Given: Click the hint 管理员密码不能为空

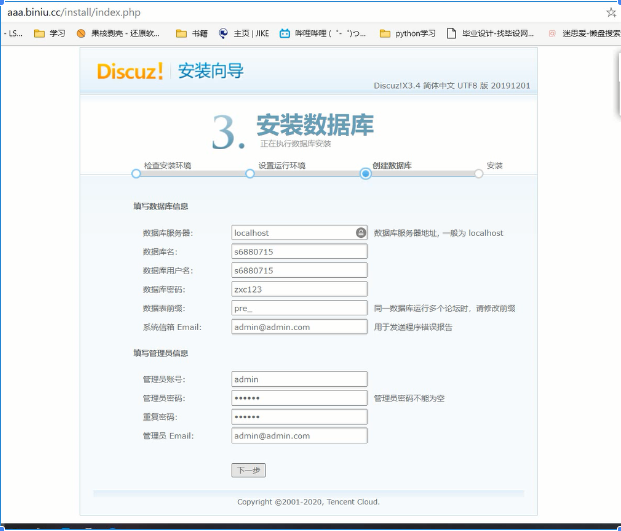Looking at the screenshot, I should pyautogui.click(x=409, y=398).
